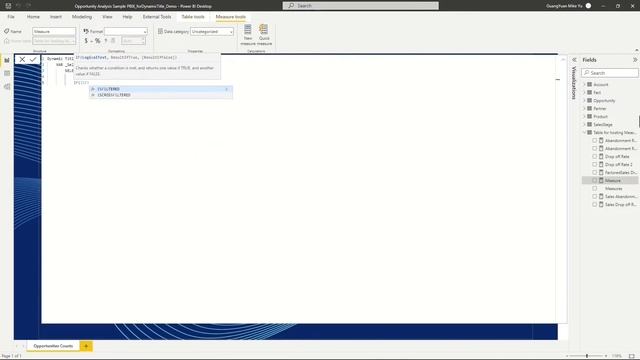Screen dimensions: 640x360
Task: Switch to the Insert ribbon tab
Action: [56, 17]
